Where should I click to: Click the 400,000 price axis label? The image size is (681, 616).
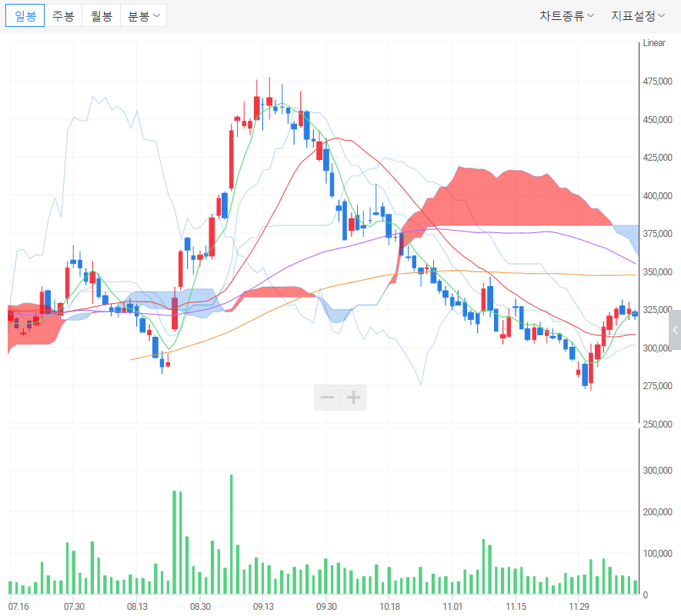pyautogui.click(x=658, y=196)
